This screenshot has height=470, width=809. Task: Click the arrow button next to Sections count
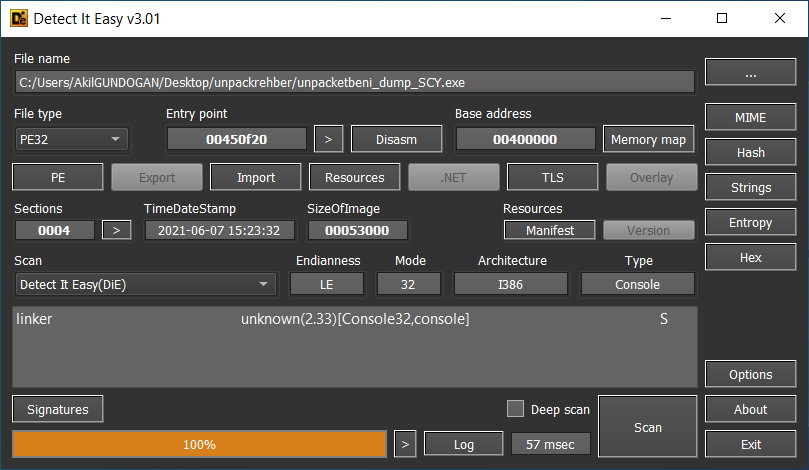point(117,230)
